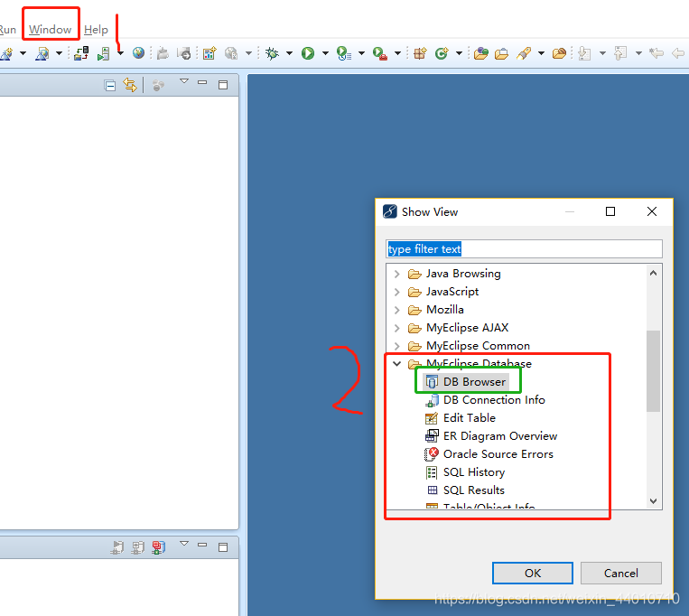This screenshot has height=616, width=689.
Task: Expand the Java Browsing folder
Action: coord(396,274)
